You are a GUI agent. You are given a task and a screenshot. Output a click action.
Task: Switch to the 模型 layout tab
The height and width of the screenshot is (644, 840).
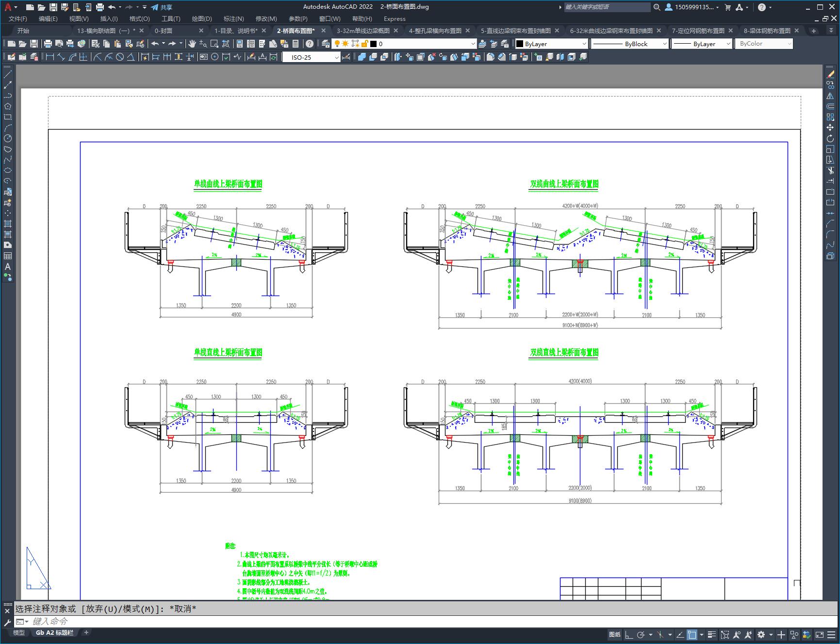(19, 632)
